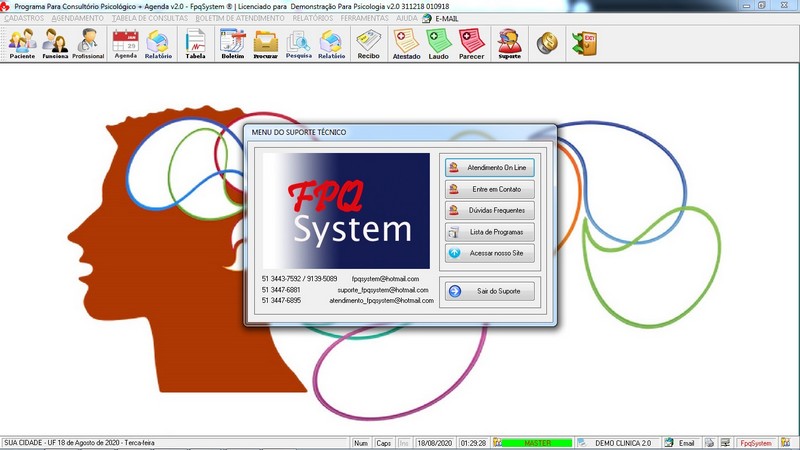Viewport: 800px width, 450px height.
Task: Open the Boletim toolbar icon
Action: pyautogui.click(x=232, y=44)
